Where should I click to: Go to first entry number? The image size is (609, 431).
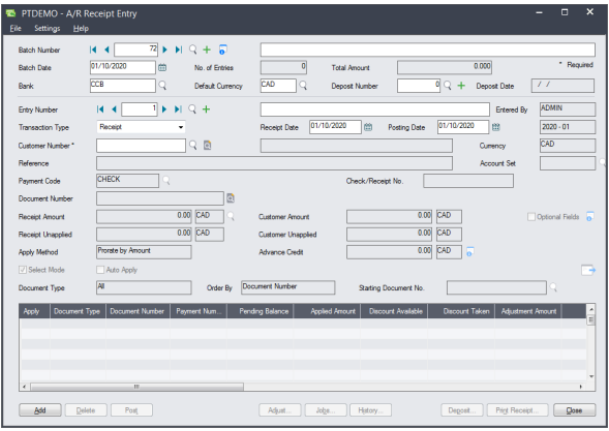[100, 109]
